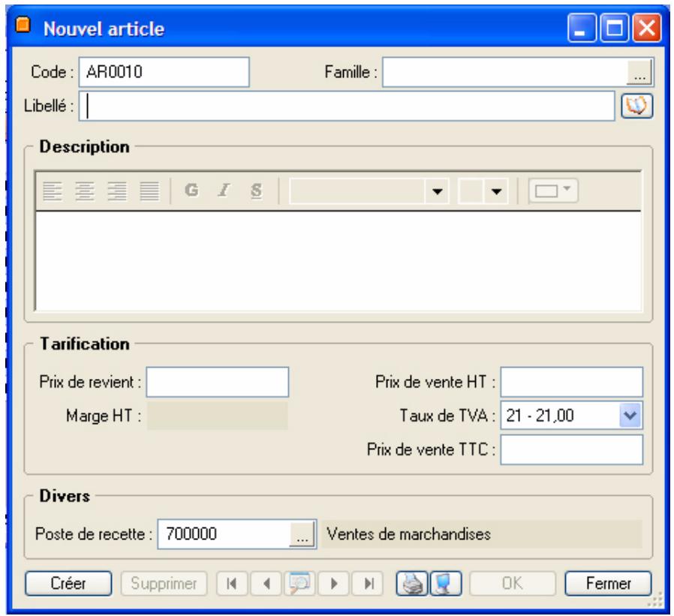674x616 pixels.
Task: Go to the previous record
Action: click(266, 583)
